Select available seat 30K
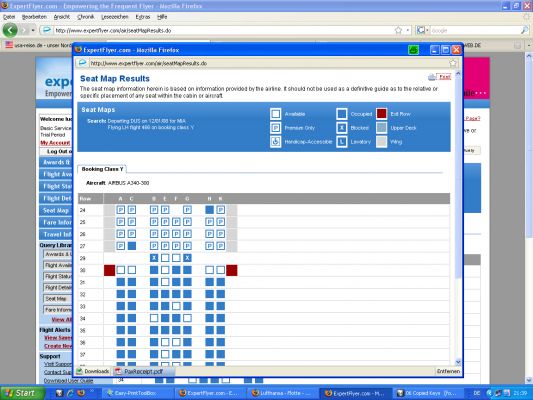Viewport: 533px width, 400px height. 221,270
